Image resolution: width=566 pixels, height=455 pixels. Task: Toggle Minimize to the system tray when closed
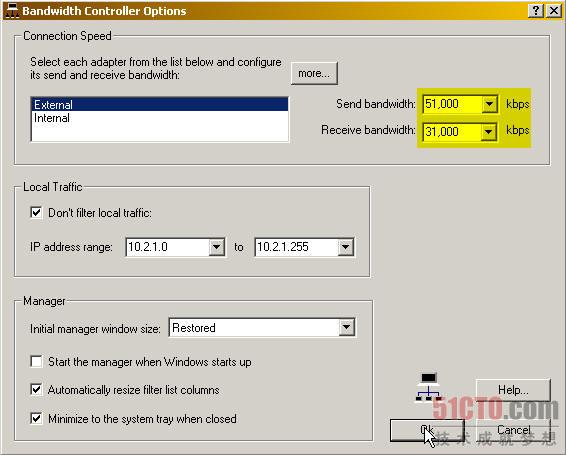[36, 419]
